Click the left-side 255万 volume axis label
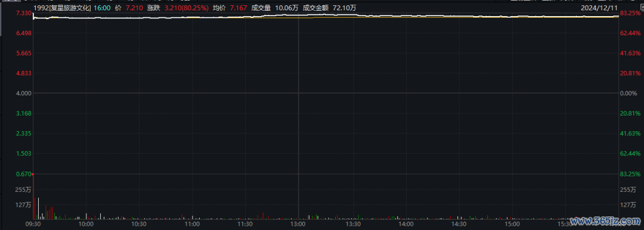 click(23, 189)
